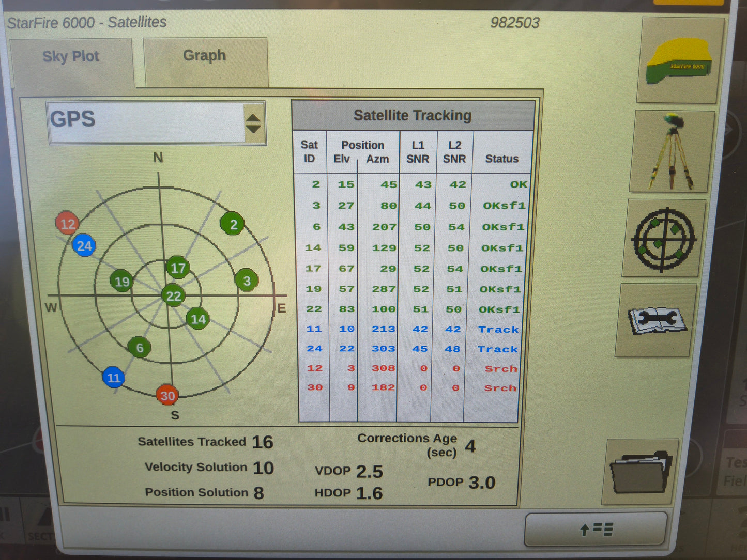Screen dimensions: 747x560
Task: Open the GPS constellation dropdown
Action: [x=156, y=122]
